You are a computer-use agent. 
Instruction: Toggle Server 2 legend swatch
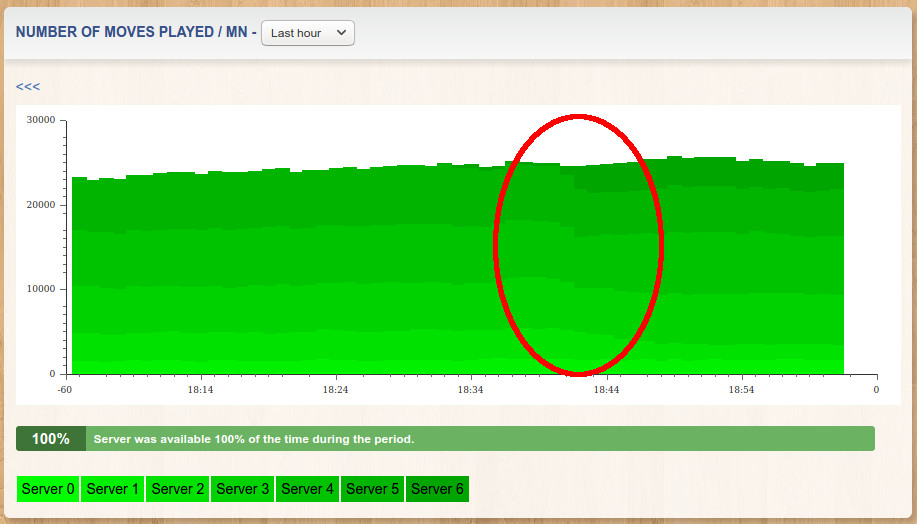177,489
